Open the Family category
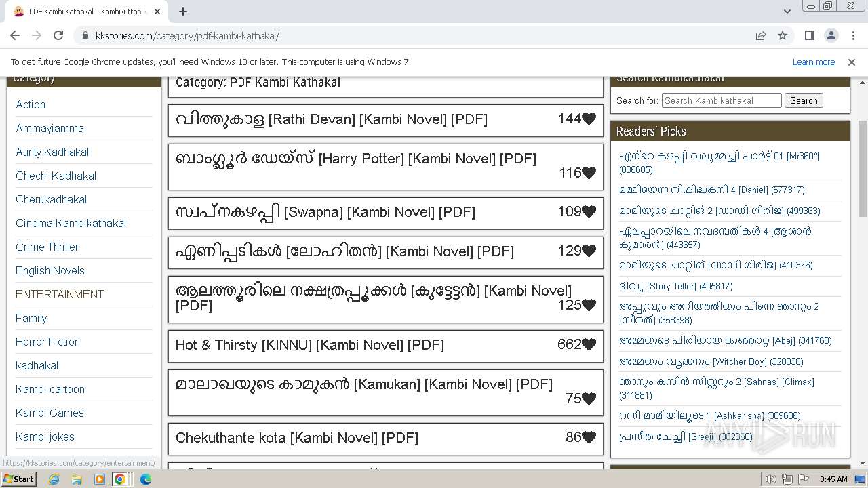Screen dimensions: 868x488 pyautogui.click(x=31, y=318)
